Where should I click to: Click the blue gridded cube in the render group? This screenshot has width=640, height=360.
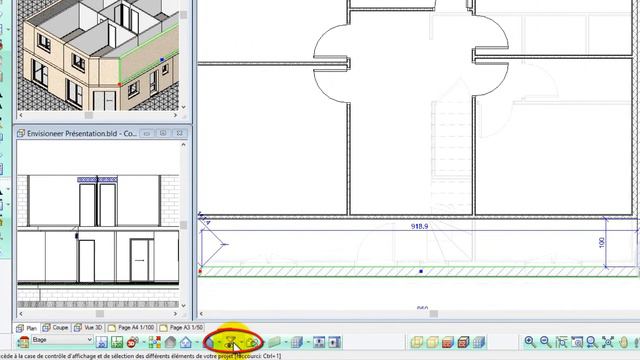click(479, 342)
